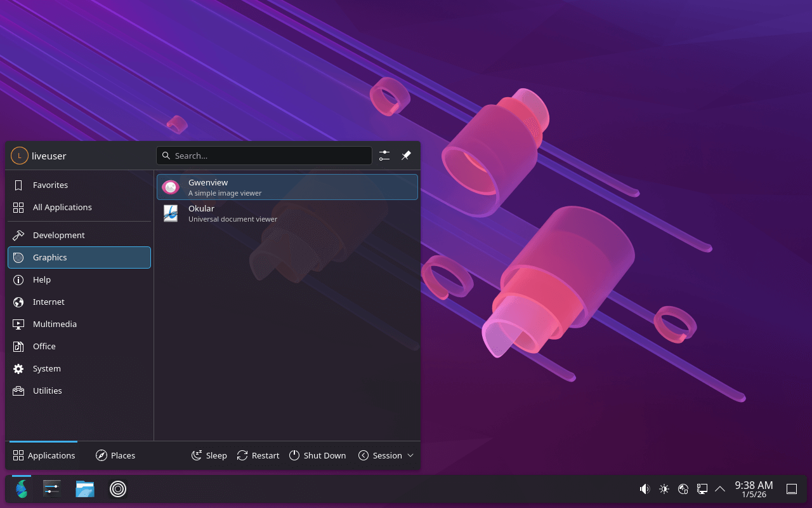Switch to the Places tab
812x508 pixels.
tap(115, 455)
